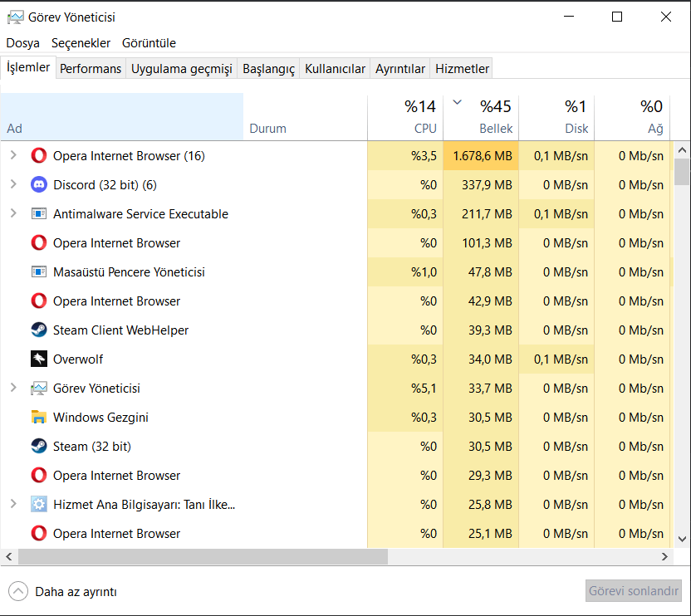Sort by the Durum column header
The width and height of the screenshot is (691, 616).
tap(306, 117)
